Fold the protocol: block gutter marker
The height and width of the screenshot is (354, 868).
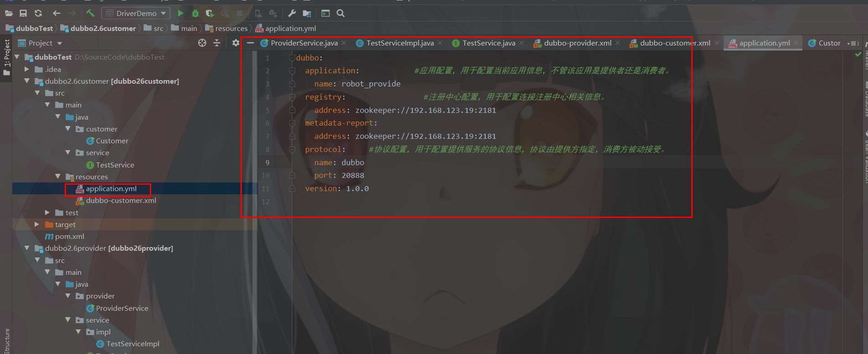[292, 149]
